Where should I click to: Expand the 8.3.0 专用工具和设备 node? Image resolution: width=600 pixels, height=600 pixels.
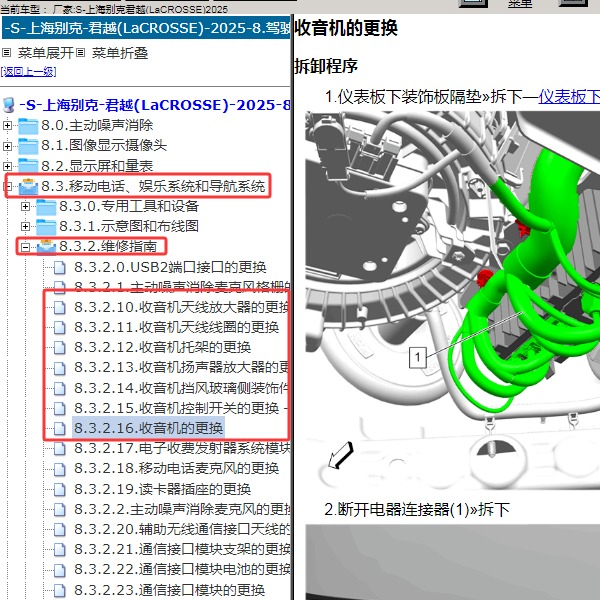coord(25,207)
